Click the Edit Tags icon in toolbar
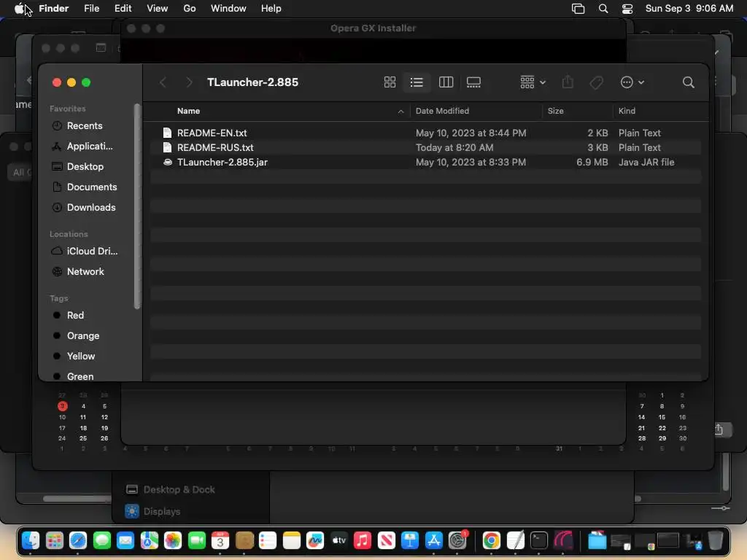This screenshot has width=747, height=560. pos(596,83)
